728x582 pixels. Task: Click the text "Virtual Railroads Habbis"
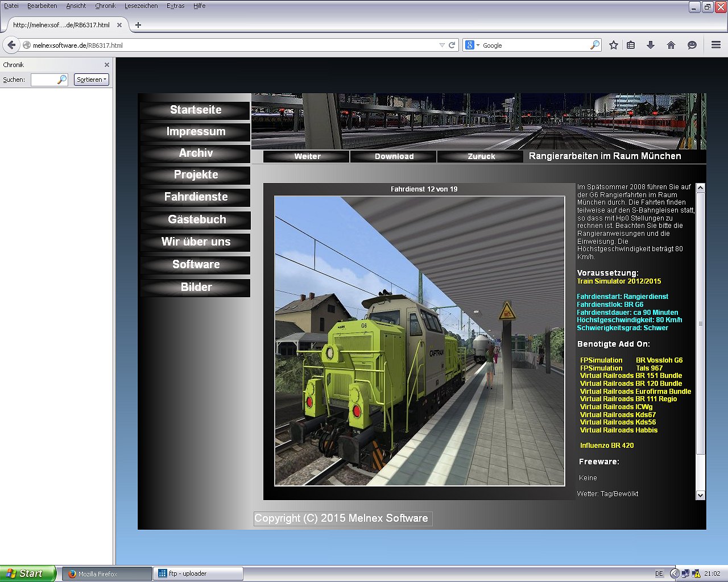pyautogui.click(x=619, y=430)
